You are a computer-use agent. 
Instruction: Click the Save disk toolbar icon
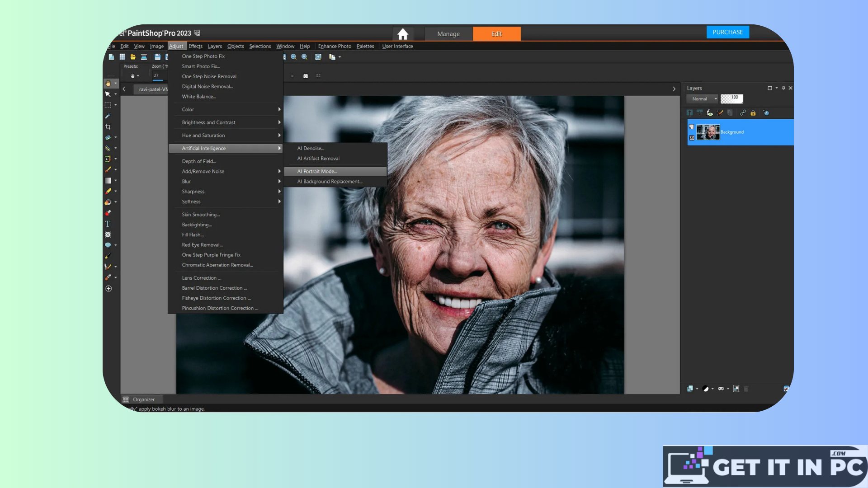[157, 57]
